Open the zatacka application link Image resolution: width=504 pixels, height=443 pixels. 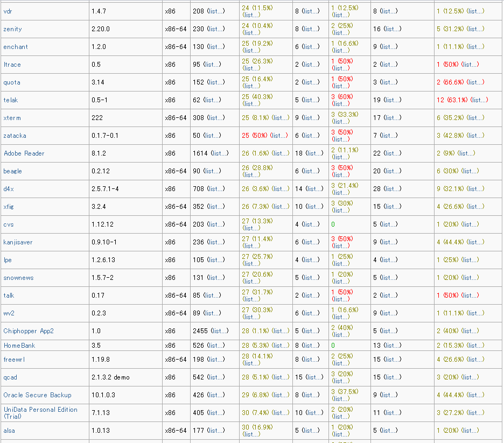coord(15,136)
